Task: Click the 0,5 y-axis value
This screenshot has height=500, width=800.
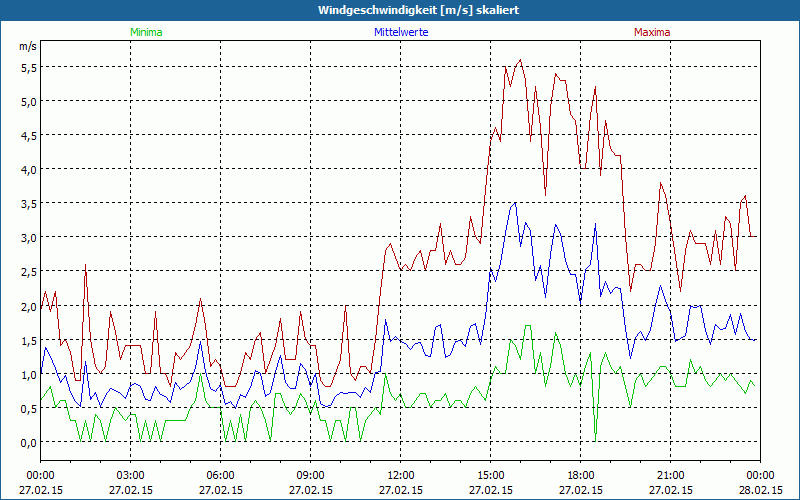Action: 29,409
